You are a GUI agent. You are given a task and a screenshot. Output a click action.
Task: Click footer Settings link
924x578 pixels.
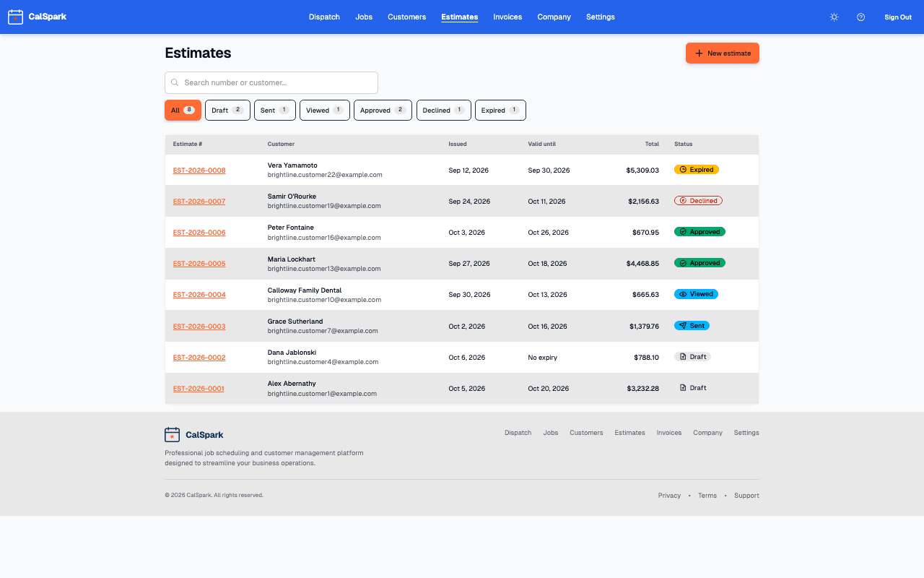(x=746, y=433)
